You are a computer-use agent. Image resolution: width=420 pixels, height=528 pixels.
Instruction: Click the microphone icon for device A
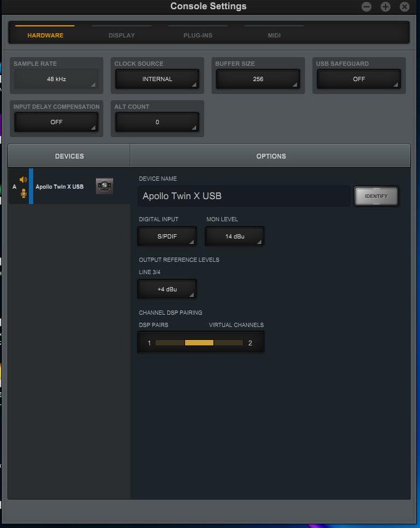pos(23,193)
